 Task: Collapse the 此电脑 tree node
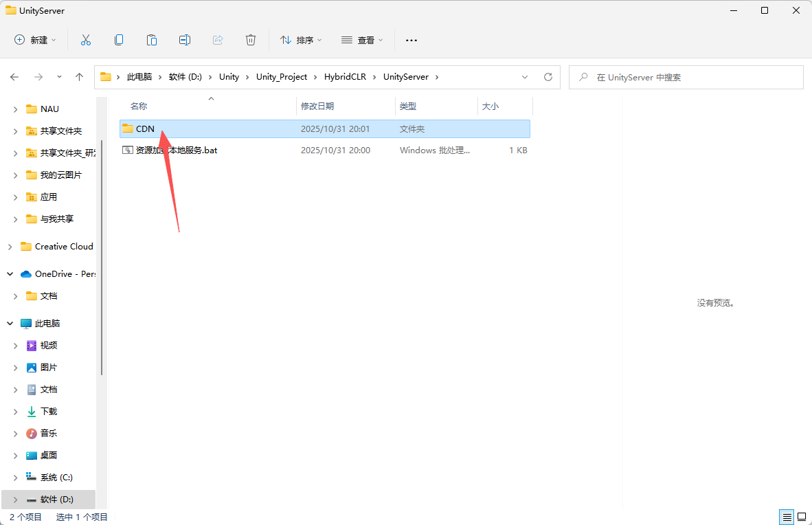(10, 324)
